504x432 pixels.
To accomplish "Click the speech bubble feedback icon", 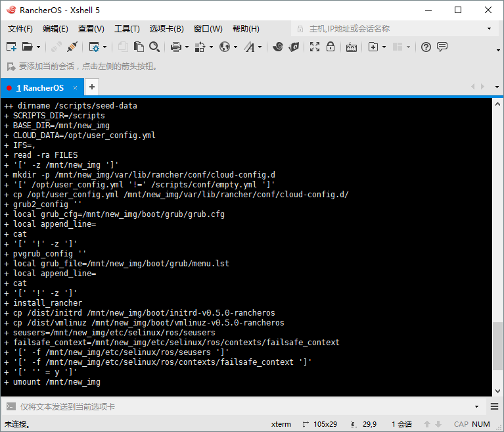I will click(442, 47).
